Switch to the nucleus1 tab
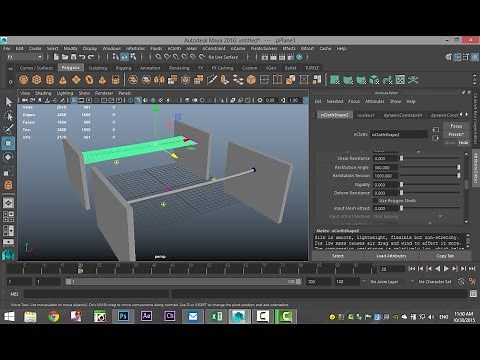The height and width of the screenshot is (360, 480). (366, 115)
